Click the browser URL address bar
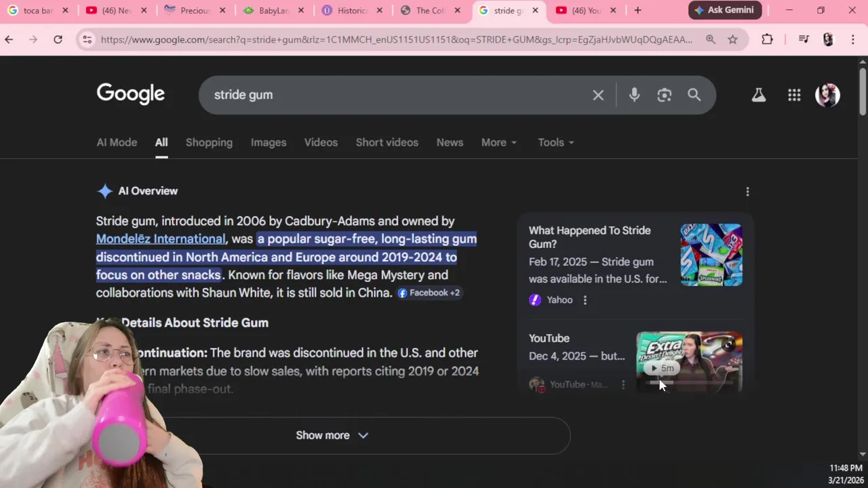 tap(397, 39)
